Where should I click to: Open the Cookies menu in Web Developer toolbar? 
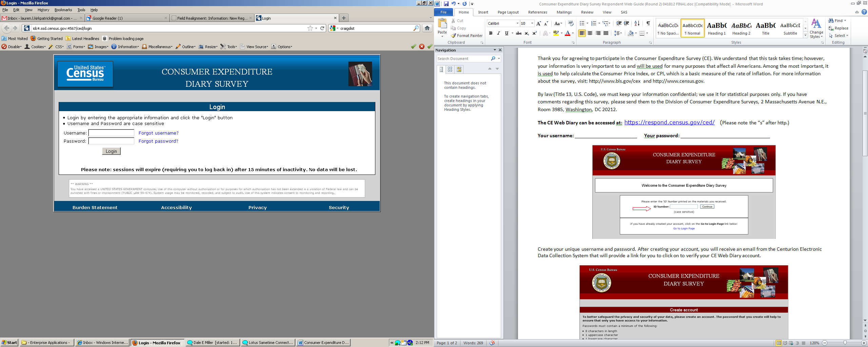(x=35, y=47)
